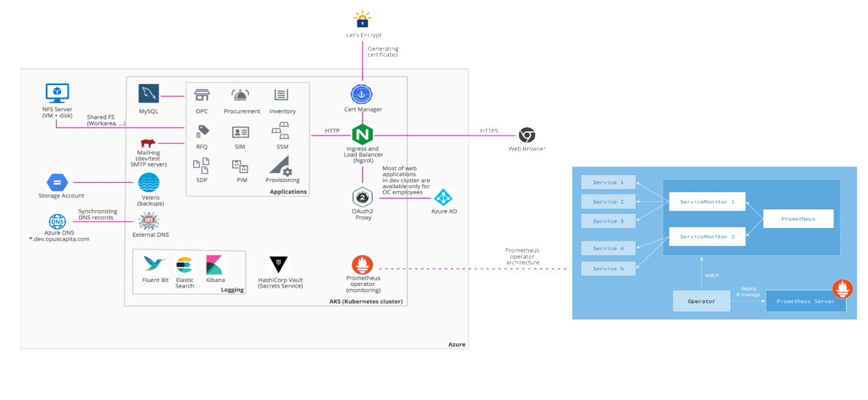Screen dimensions: 868x400
Task: Click the MailHog pig icon
Action: coord(148,143)
